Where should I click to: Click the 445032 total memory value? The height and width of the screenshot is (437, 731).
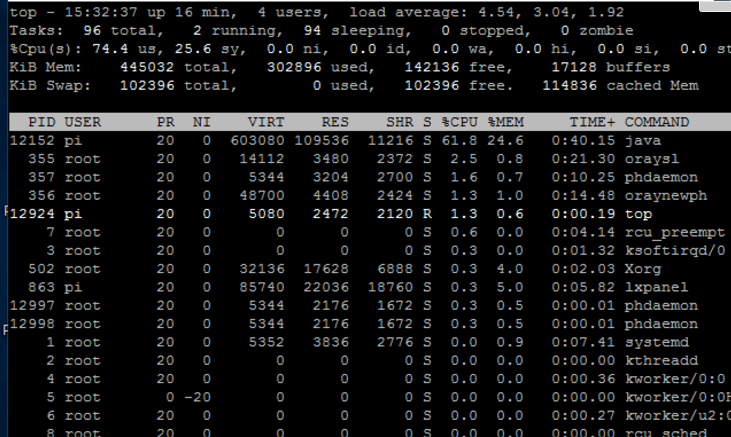point(147,67)
